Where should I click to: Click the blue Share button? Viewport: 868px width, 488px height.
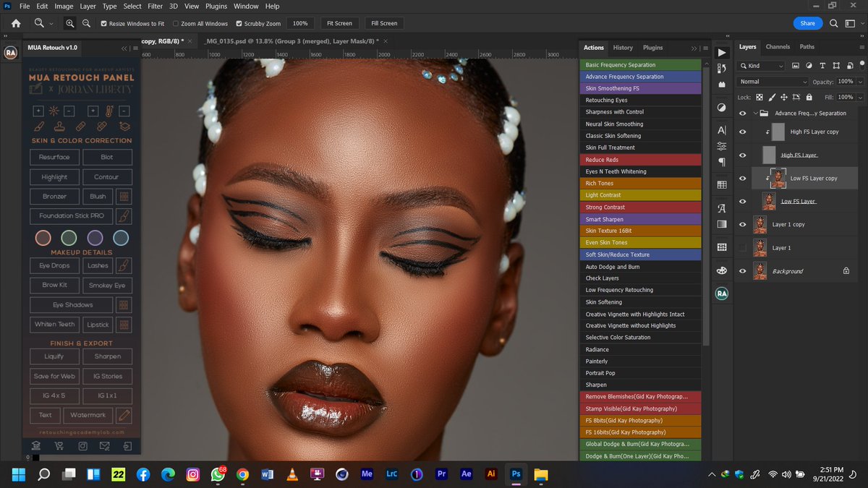coord(807,23)
